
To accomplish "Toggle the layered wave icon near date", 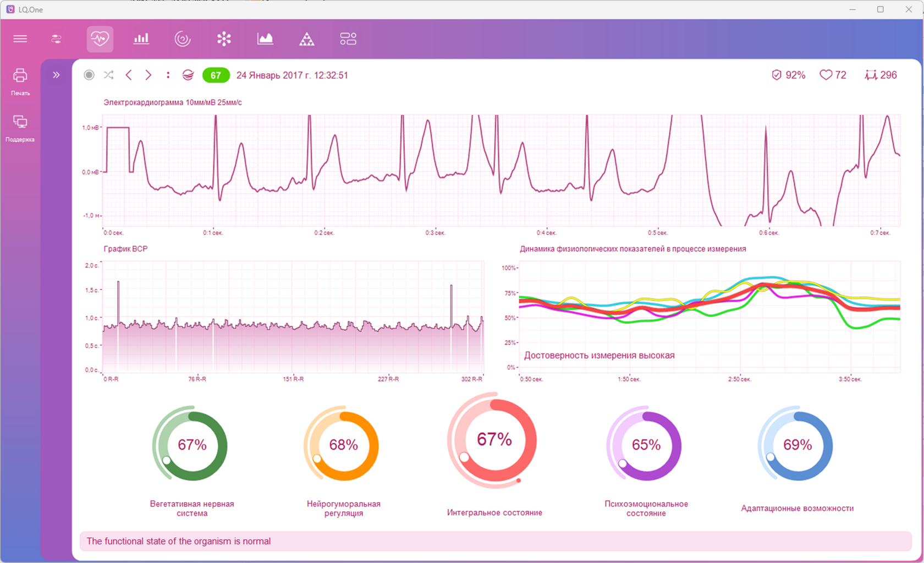I will pyautogui.click(x=188, y=75).
